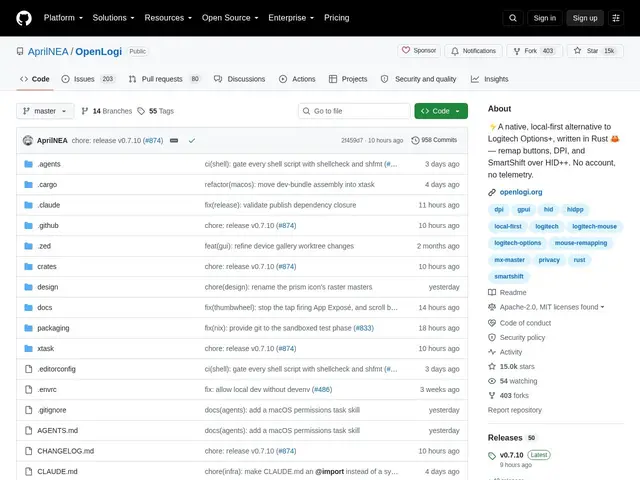
Task: Fork the repository via Fork button
Action: 535,51
